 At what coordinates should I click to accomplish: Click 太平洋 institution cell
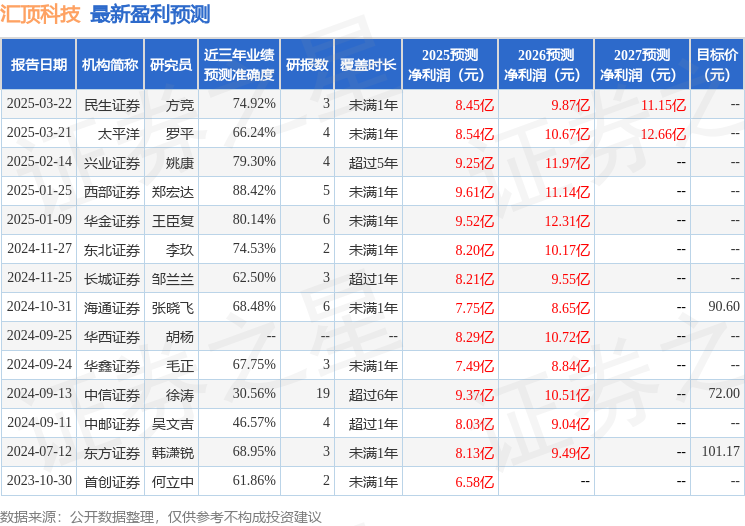[x=119, y=134]
